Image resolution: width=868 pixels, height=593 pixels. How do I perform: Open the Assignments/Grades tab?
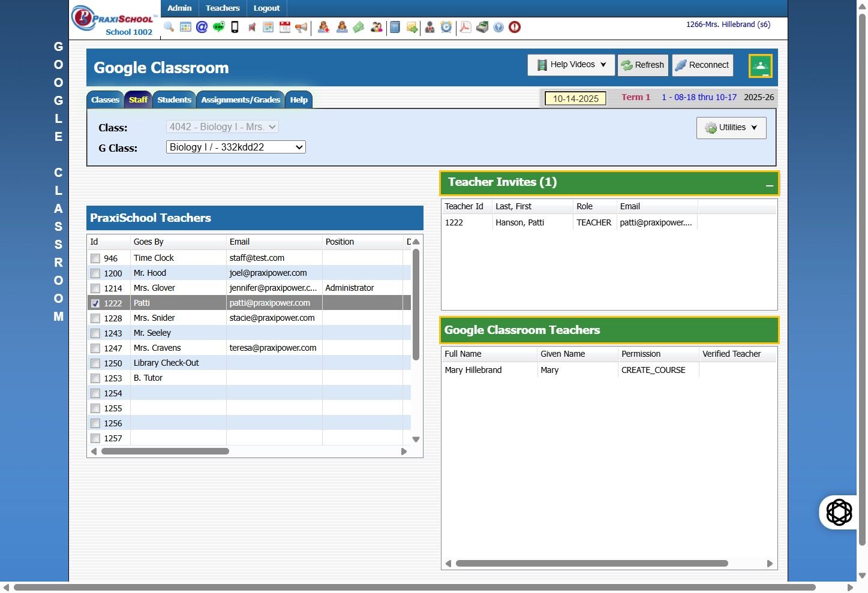pyautogui.click(x=241, y=100)
